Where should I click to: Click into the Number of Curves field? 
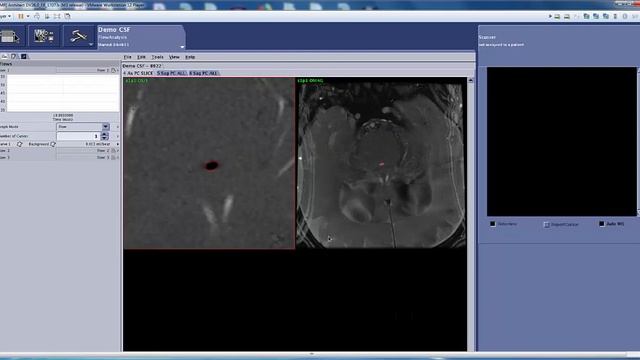click(78, 136)
